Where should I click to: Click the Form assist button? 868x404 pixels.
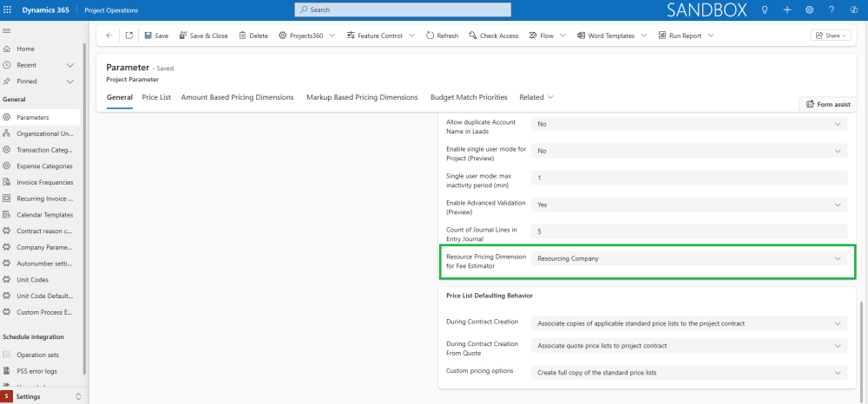828,105
